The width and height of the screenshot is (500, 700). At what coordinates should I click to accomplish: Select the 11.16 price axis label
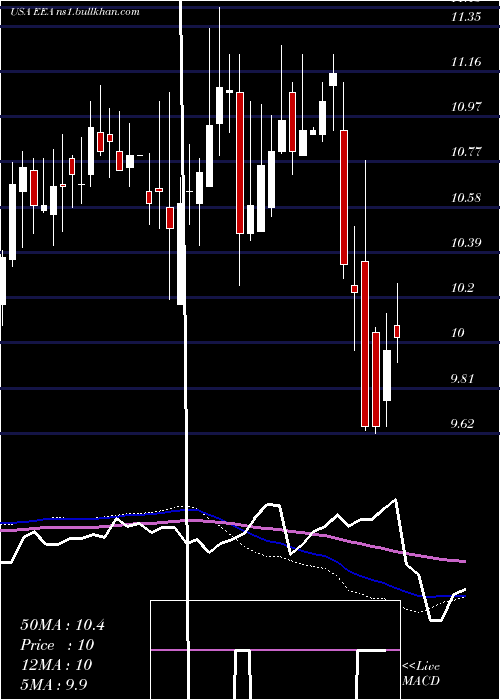point(466,62)
